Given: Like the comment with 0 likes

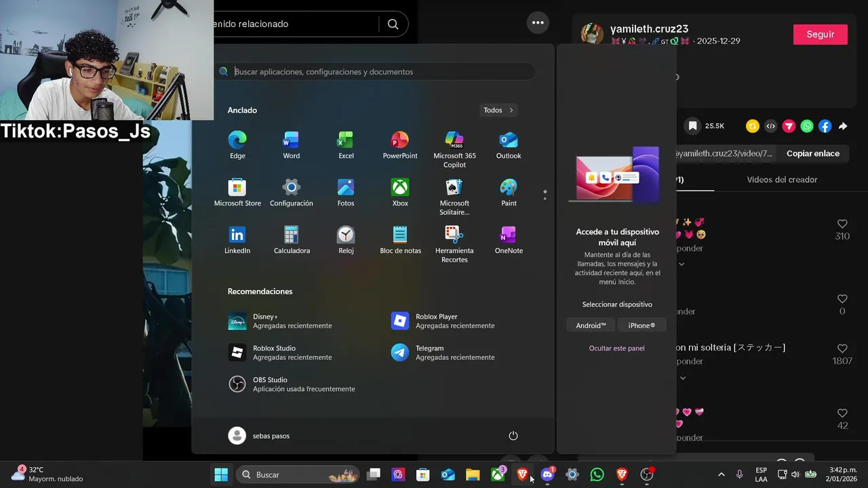Looking at the screenshot, I should [x=842, y=299].
